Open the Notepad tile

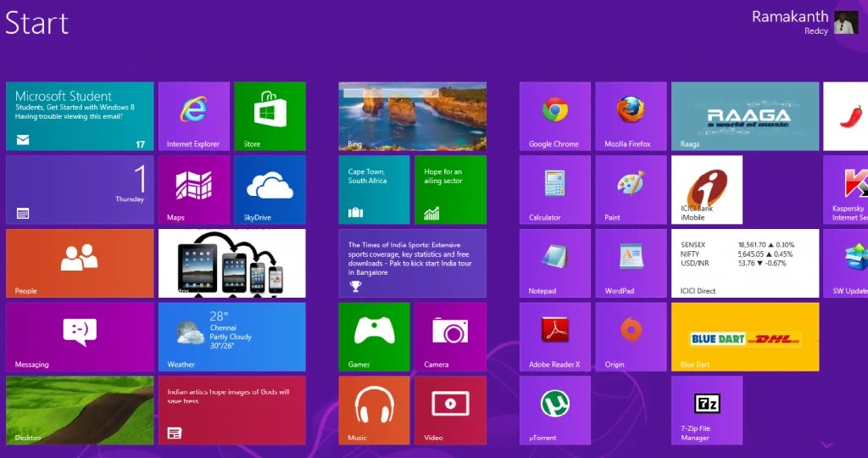click(x=555, y=263)
